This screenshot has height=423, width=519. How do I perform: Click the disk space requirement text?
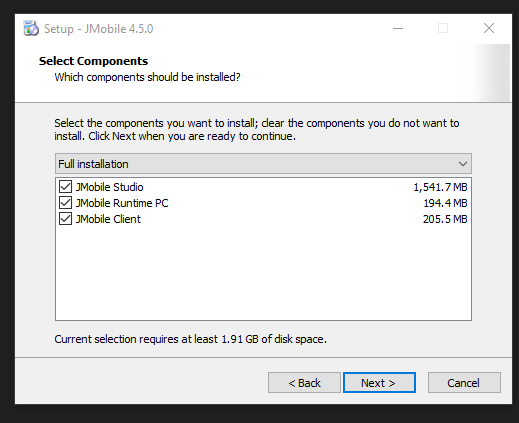[x=190, y=339]
